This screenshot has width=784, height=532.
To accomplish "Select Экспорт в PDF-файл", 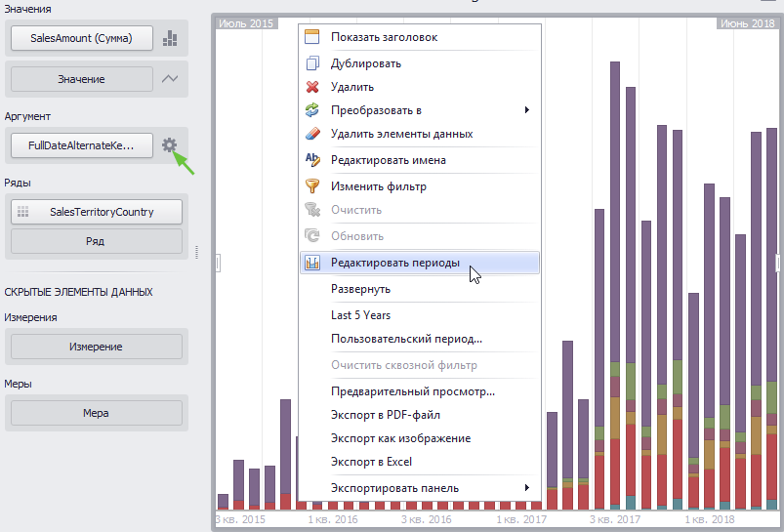I will 420,415.
